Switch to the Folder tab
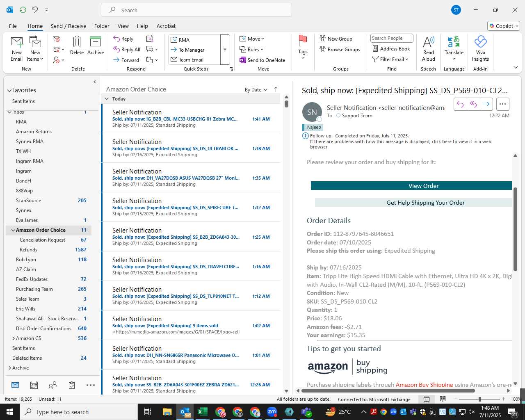This screenshot has height=420, width=525. (102, 26)
